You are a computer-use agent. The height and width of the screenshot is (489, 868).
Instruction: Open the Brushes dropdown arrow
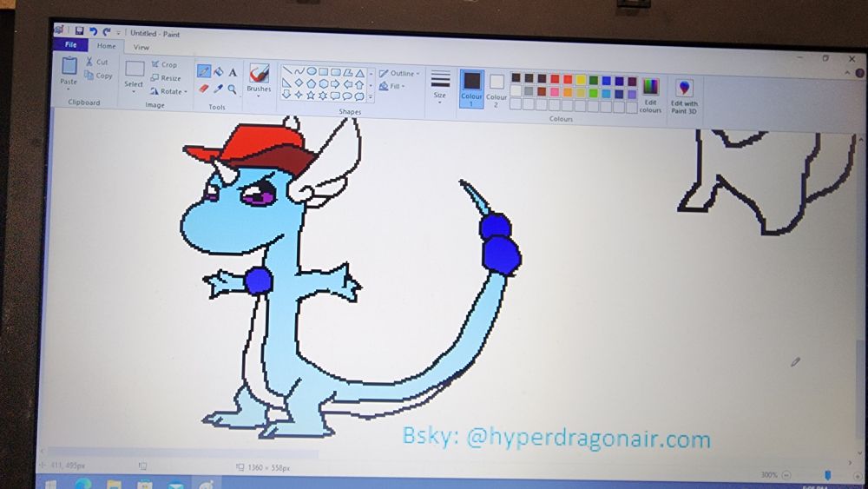point(259,96)
